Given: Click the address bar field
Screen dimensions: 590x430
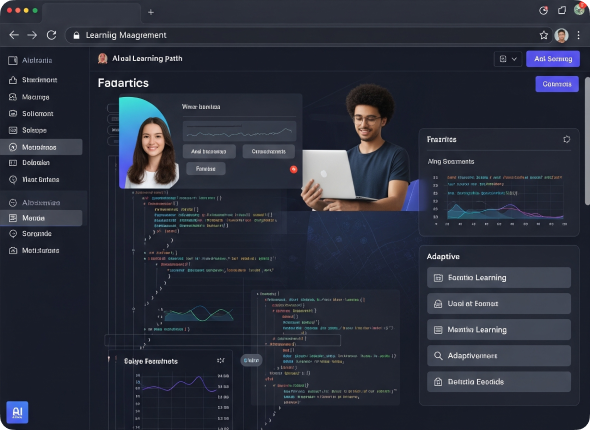Looking at the screenshot, I should point(309,35).
